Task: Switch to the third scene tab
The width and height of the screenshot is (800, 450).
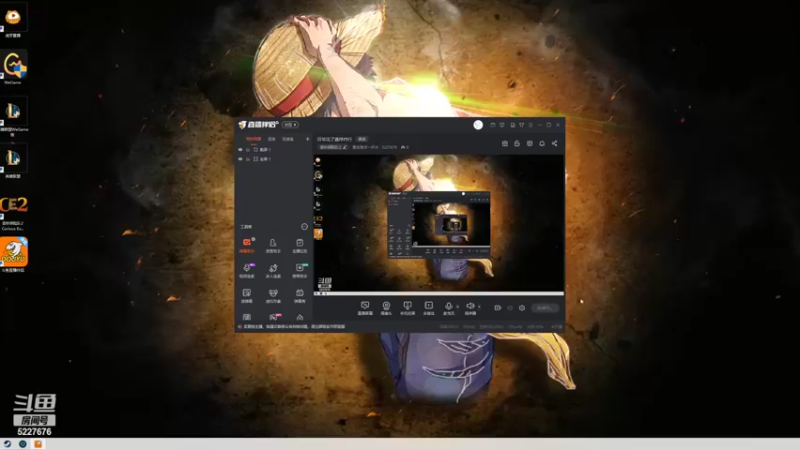Action: point(288,139)
